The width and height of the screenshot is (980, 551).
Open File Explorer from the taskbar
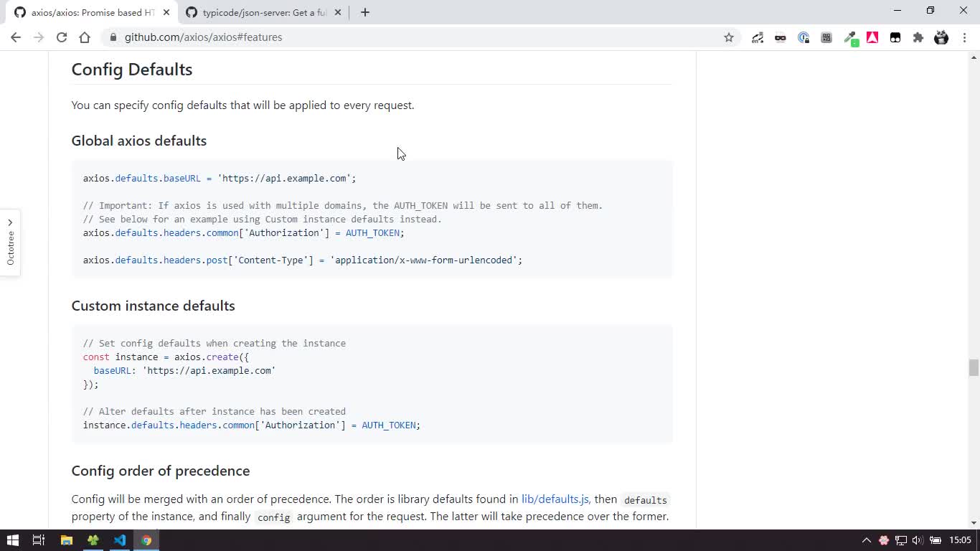66,540
